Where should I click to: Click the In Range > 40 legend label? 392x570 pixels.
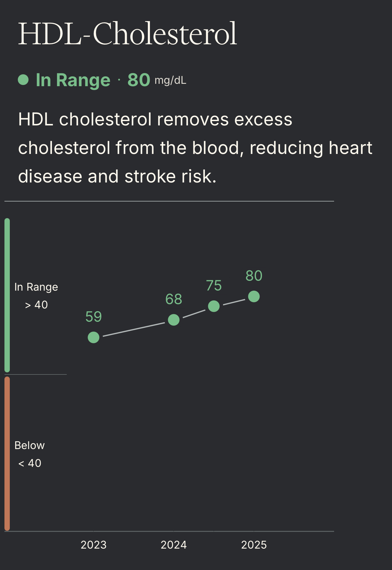coord(36,296)
